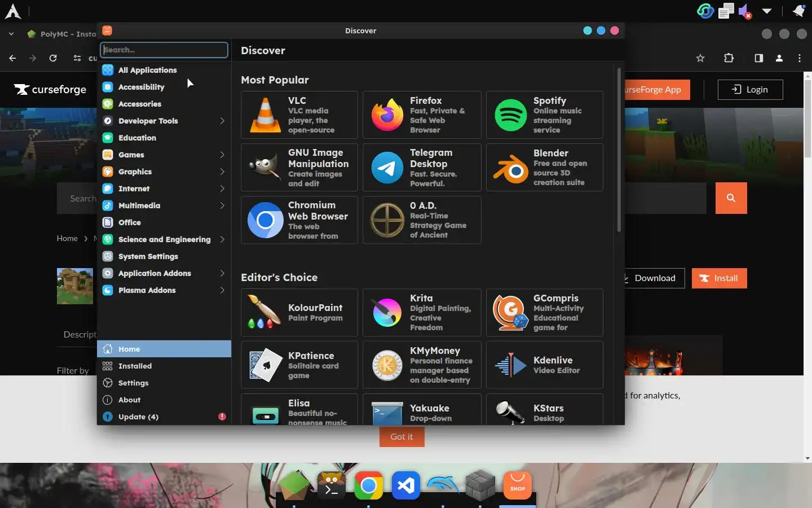Expand Science and Engineering category
Screen dimensions: 812x508
pyautogui.click(x=222, y=239)
